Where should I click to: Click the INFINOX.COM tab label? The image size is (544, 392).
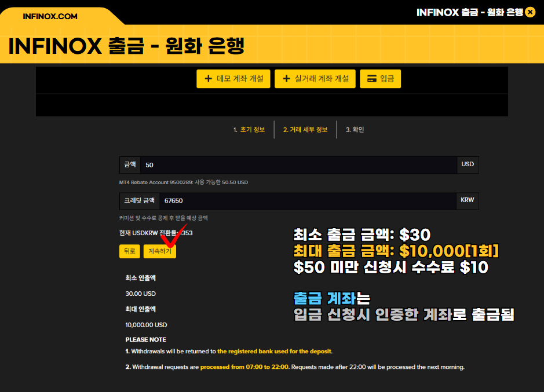pyautogui.click(x=50, y=16)
